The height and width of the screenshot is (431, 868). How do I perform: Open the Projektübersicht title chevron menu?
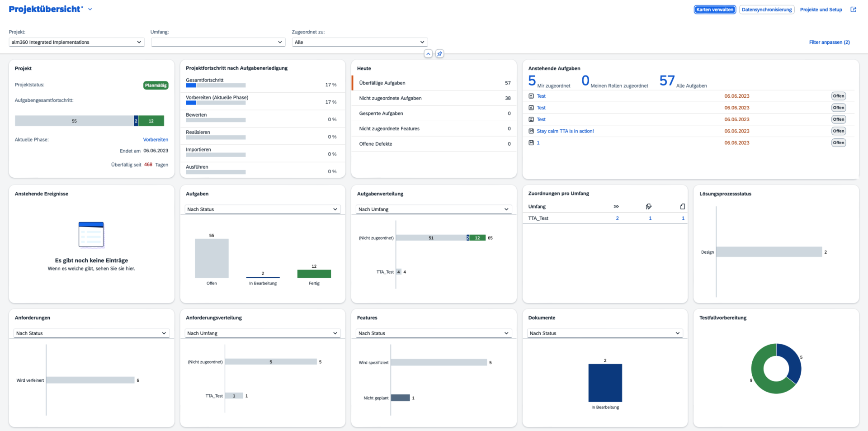[x=90, y=9]
